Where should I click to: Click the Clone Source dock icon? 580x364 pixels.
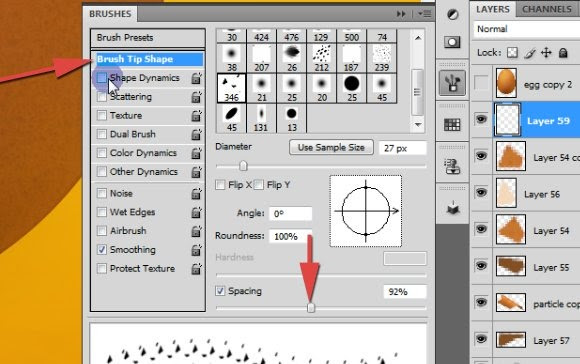[452, 166]
